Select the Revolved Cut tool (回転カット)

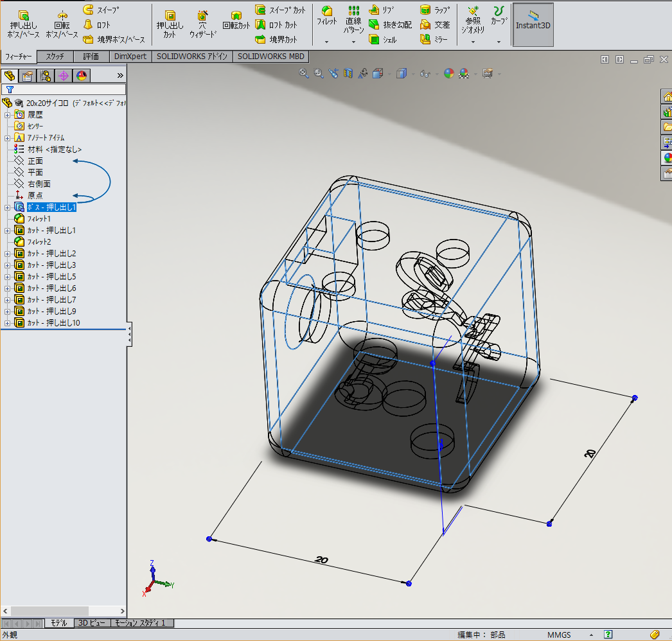[x=236, y=21]
